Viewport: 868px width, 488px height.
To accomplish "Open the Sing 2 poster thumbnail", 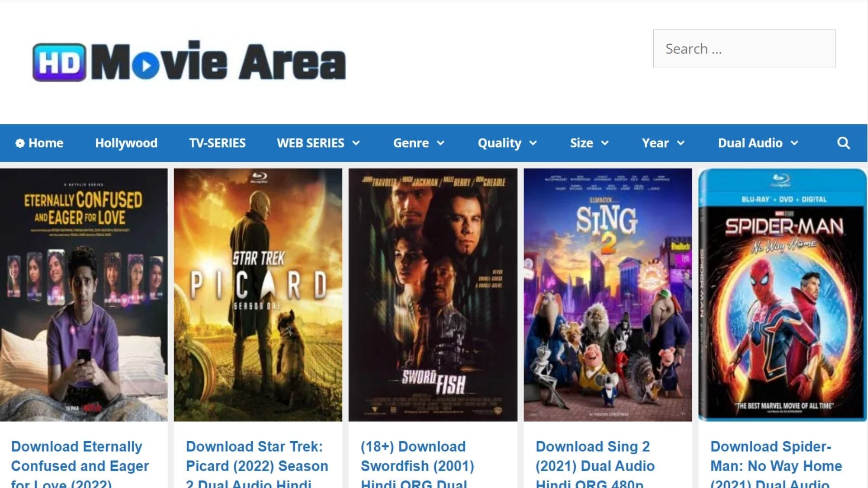I will pos(608,295).
